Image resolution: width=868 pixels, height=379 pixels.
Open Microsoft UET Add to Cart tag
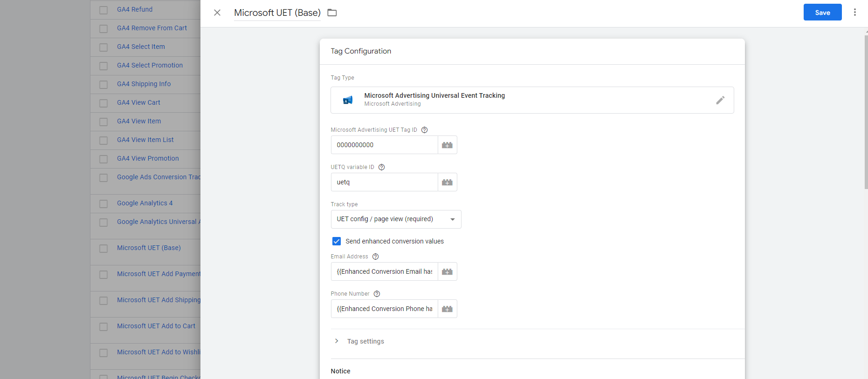156,326
